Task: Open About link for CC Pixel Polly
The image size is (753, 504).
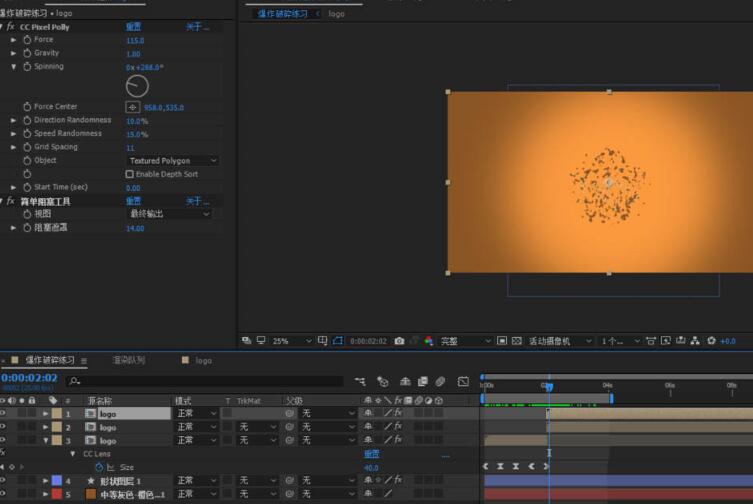Action: pyautogui.click(x=197, y=26)
